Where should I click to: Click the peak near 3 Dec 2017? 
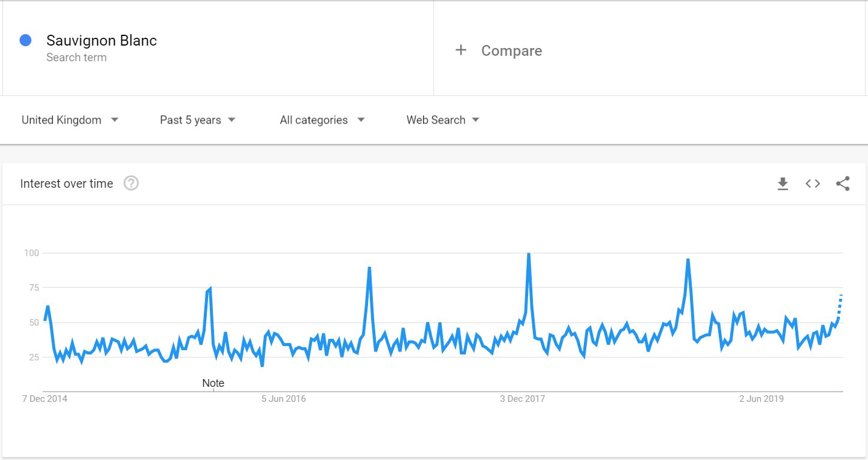(528, 254)
